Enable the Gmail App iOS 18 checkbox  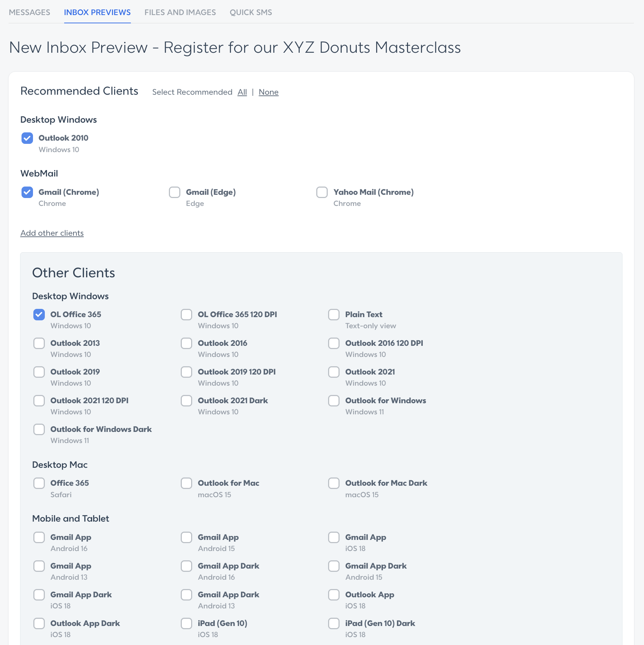click(x=334, y=537)
